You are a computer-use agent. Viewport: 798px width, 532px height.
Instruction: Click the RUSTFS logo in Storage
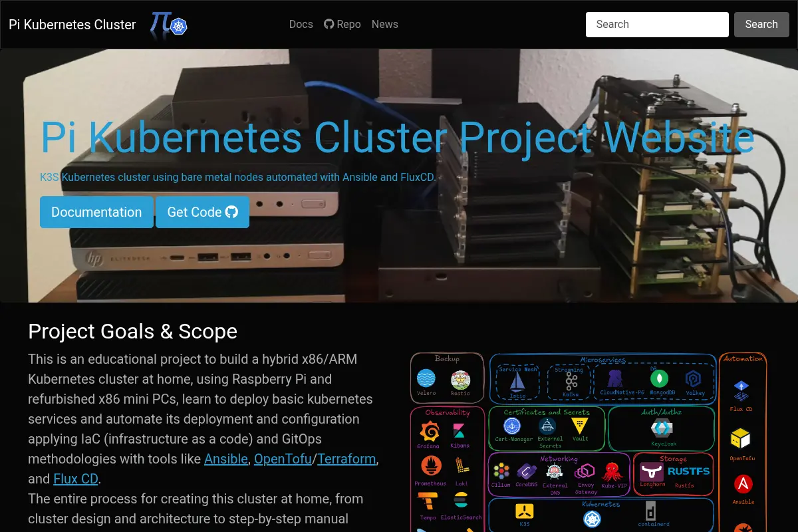coord(688,471)
